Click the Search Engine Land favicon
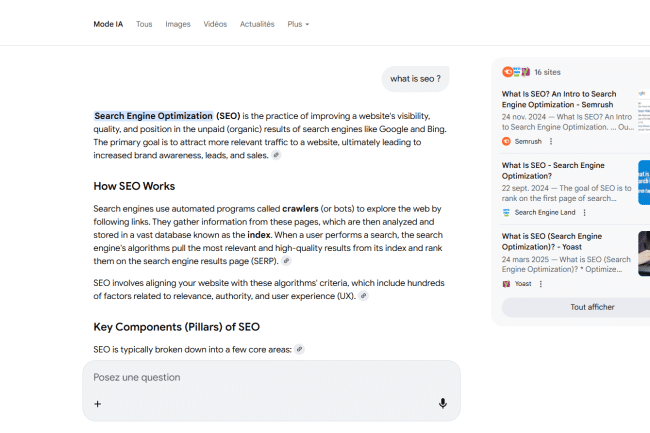The width and height of the screenshot is (650, 433). tap(506, 213)
